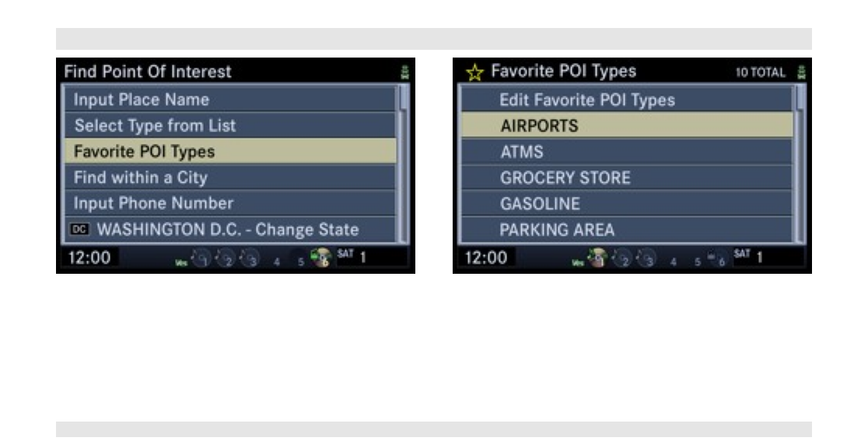
Task: Select the highlighted disc 6 icon in left status bar
Action: click(x=321, y=257)
